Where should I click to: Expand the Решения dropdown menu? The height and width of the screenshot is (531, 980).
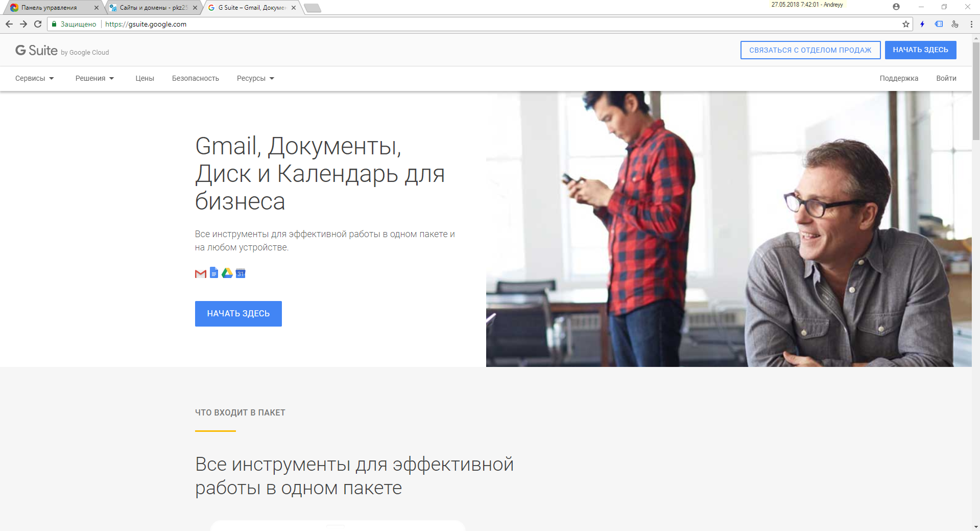pos(94,78)
